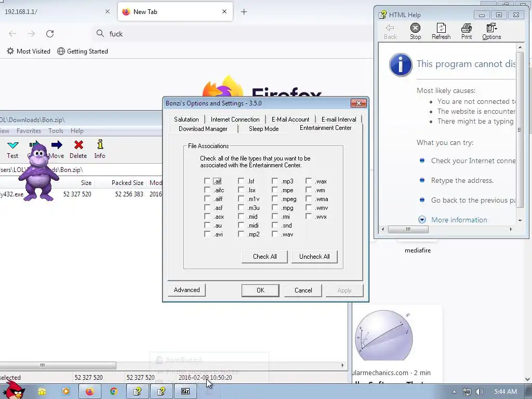Image resolution: width=532 pixels, height=399 pixels.
Task: Check the .mp3 file association box
Action: click(275, 181)
